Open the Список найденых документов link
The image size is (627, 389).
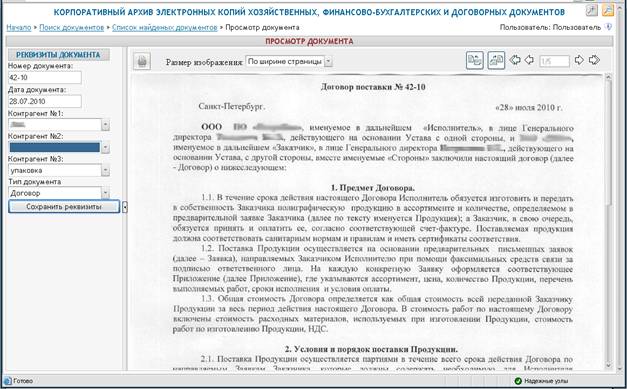coord(165,28)
